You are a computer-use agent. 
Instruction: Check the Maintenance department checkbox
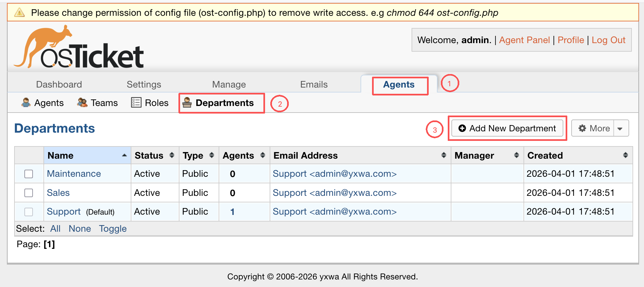point(29,174)
